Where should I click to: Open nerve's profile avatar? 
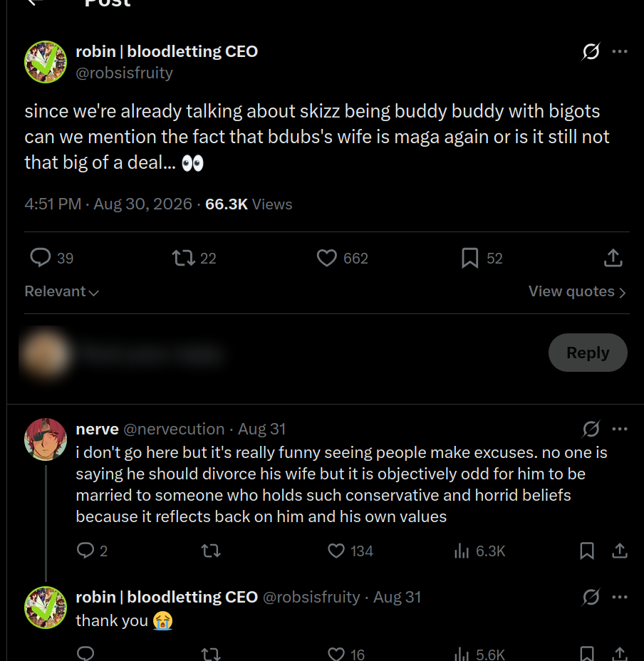46,439
